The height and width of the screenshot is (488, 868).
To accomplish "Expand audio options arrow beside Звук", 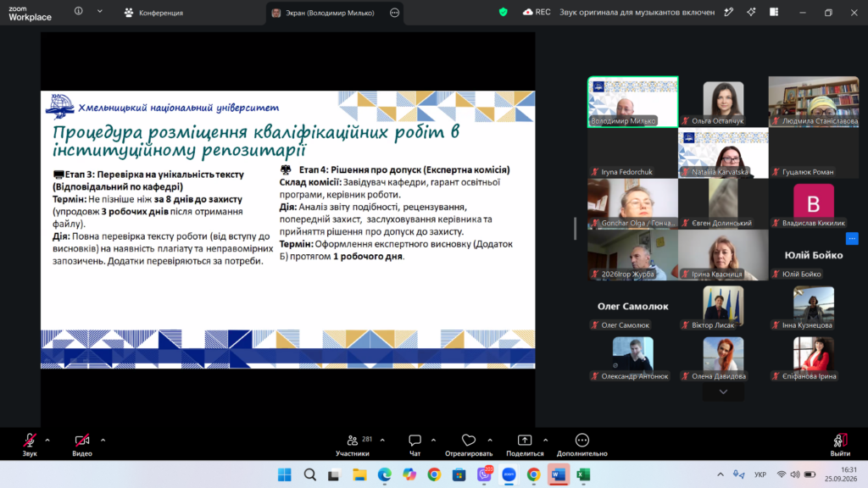I will (x=47, y=441).
